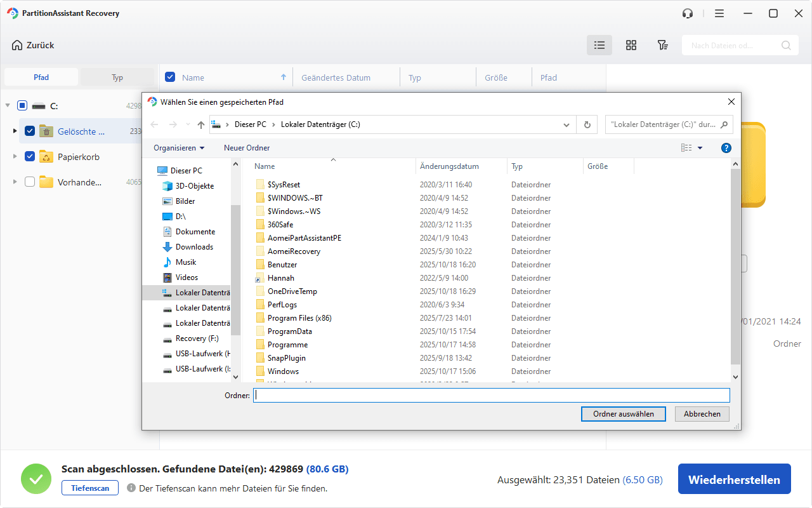
Task: Click Lokaler Datenträger (C:) breadcrumb
Action: [x=320, y=125]
